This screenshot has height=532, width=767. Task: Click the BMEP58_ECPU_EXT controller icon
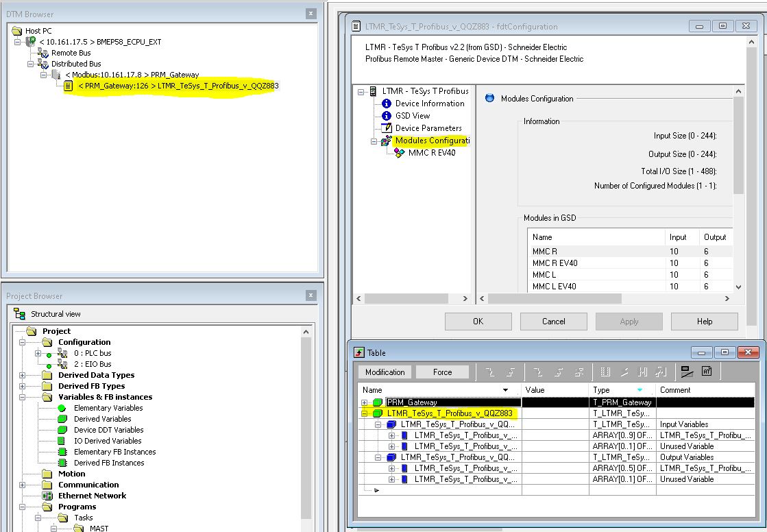point(31,42)
